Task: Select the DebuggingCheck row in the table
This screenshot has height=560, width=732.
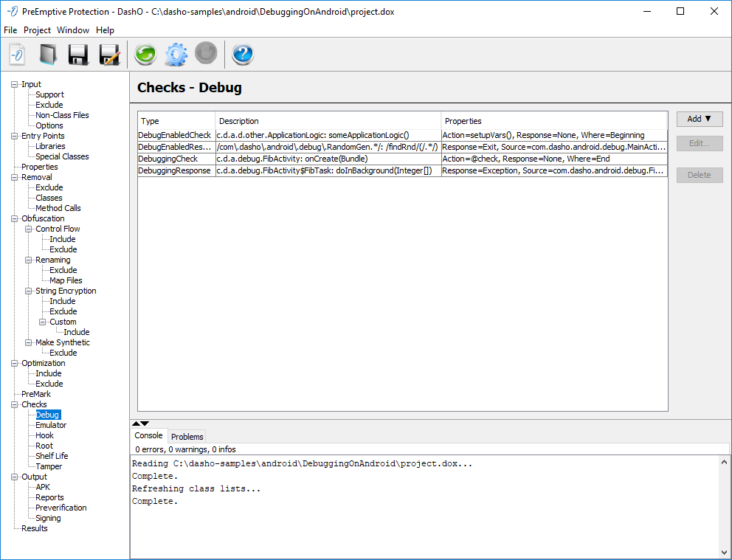Action: tap(176, 159)
